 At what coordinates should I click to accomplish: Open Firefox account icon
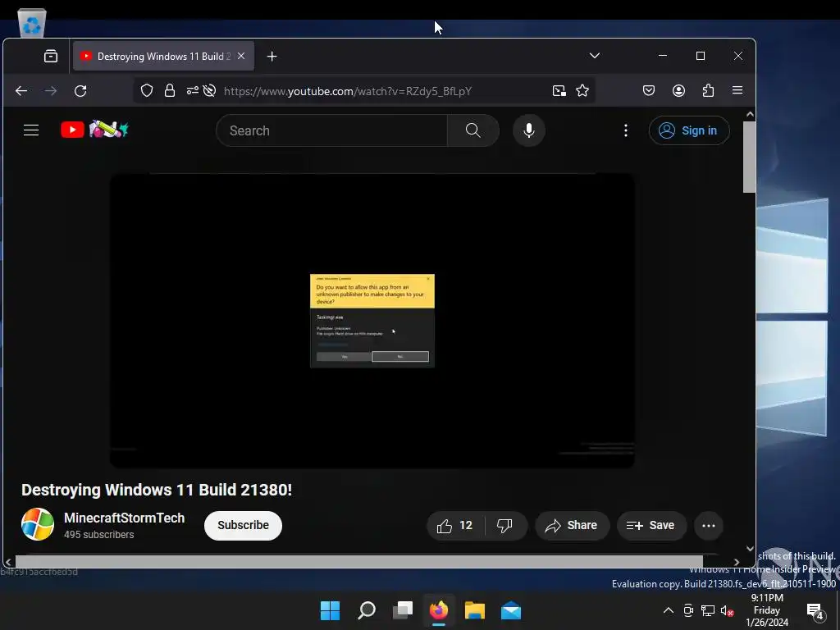point(678,90)
